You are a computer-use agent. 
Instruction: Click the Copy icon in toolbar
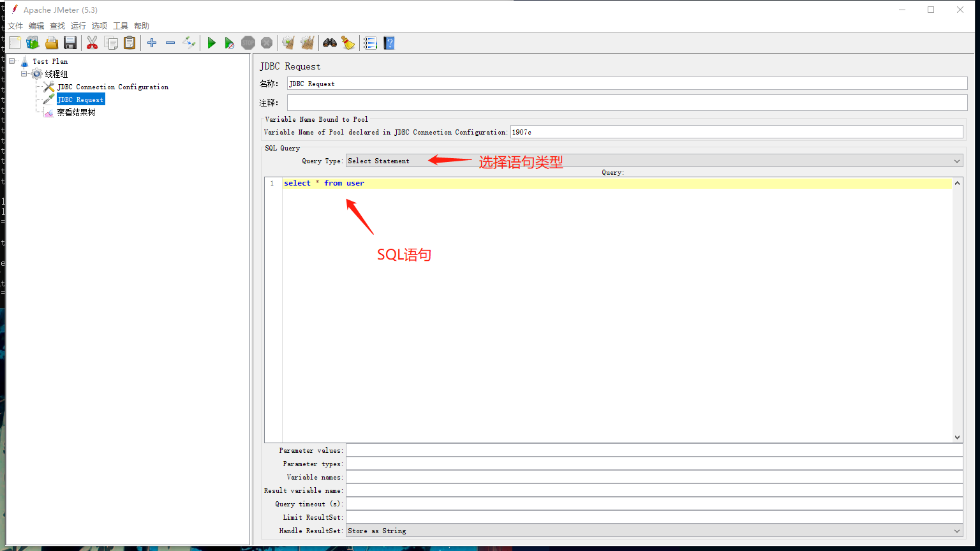point(111,43)
